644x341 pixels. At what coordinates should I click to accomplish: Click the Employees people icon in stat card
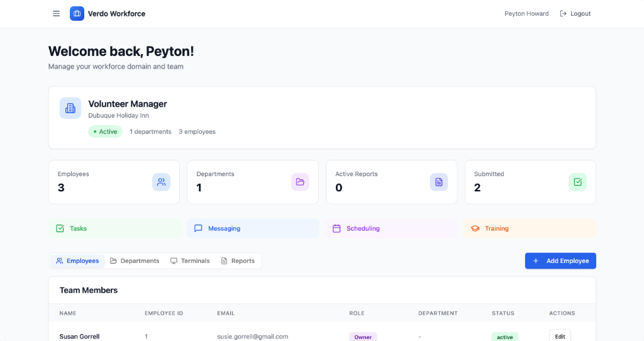pyautogui.click(x=162, y=182)
